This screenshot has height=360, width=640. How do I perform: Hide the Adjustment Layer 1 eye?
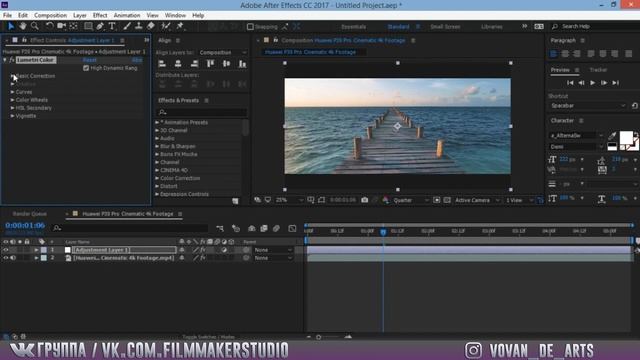pyautogui.click(x=6, y=250)
